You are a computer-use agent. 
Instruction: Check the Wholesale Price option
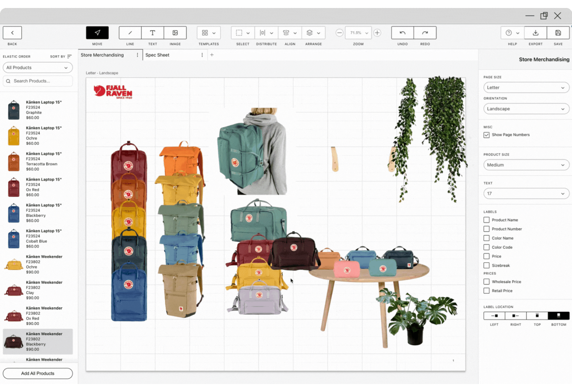pyautogui.click(x=487, y=282)
